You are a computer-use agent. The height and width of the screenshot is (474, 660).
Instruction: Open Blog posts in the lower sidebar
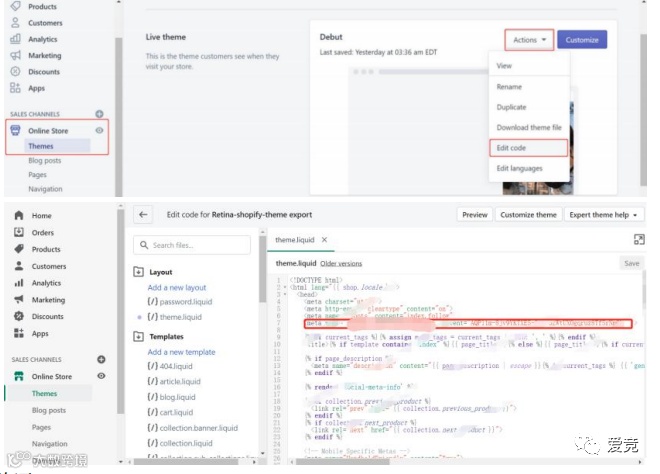coord(48,410)
